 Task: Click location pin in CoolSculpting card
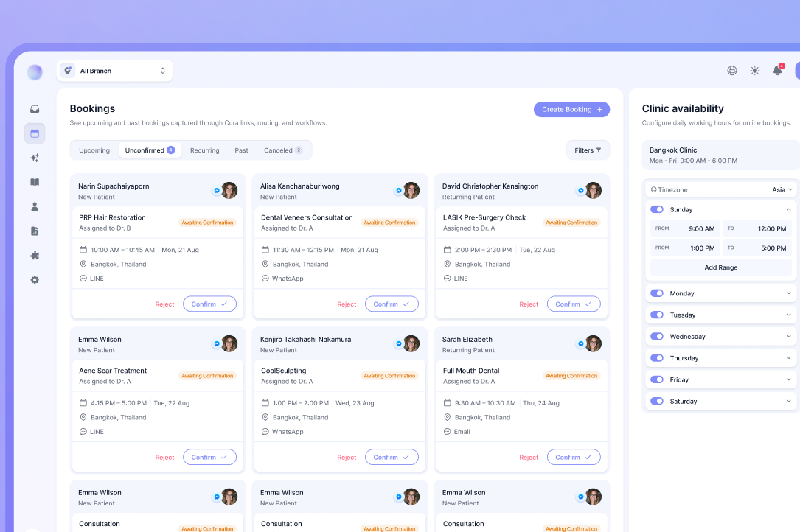[x=265, y=417]
